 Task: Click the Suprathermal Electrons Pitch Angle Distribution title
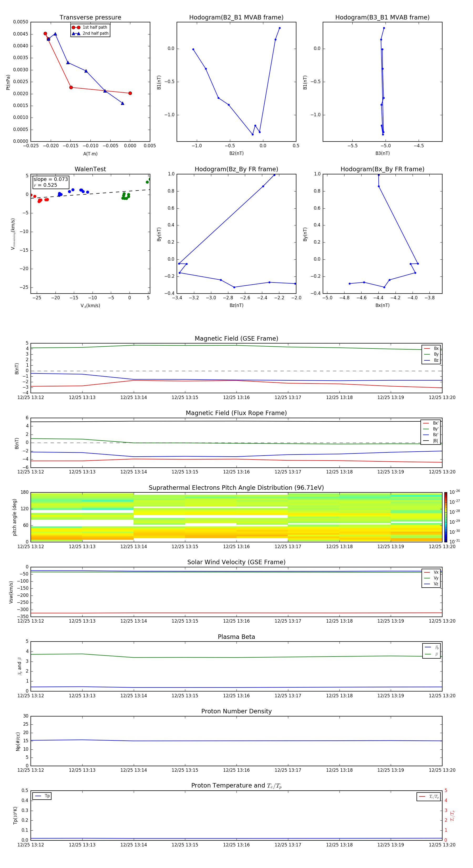click(236, 488)
